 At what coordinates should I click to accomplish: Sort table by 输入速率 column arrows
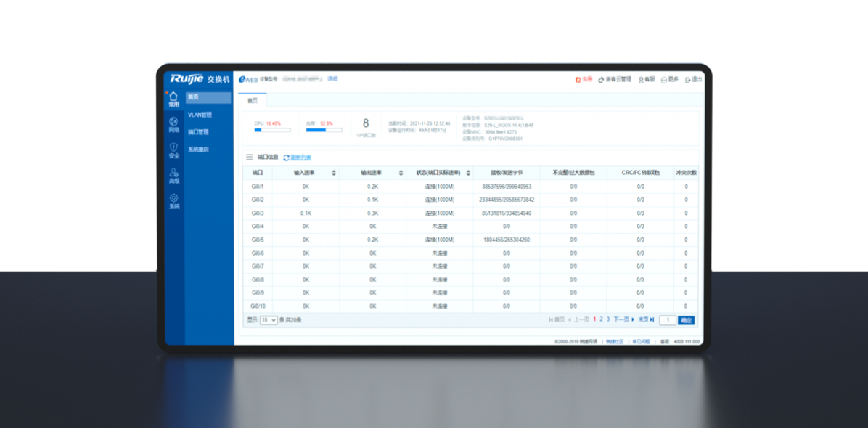coord(334,173)
